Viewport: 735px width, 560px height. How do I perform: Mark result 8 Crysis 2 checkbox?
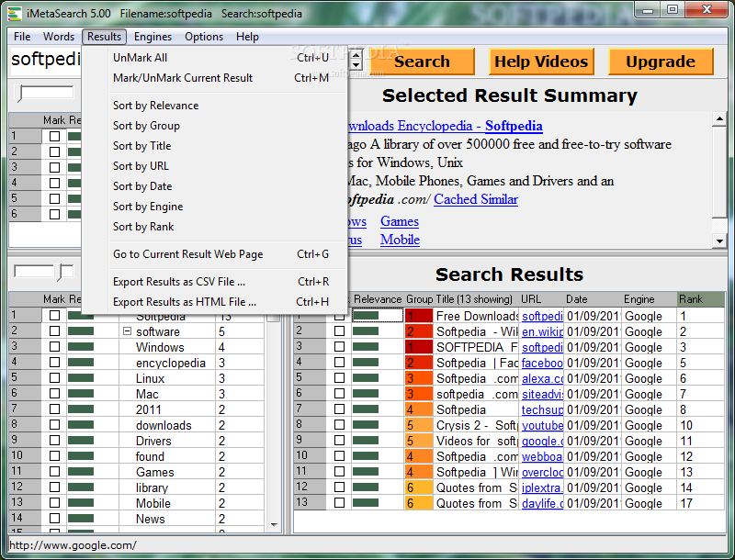click(x=339, y=425)
